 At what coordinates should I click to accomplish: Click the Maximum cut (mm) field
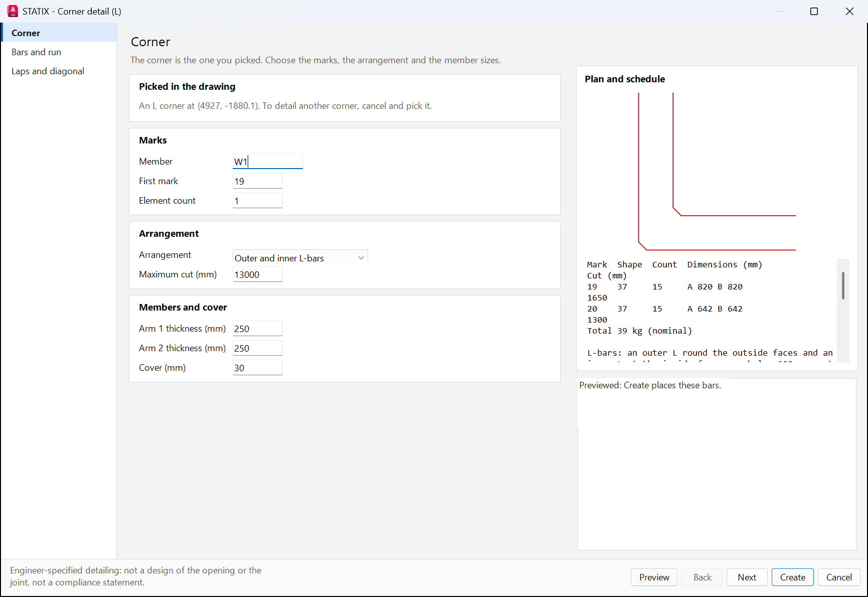[258, 274]
